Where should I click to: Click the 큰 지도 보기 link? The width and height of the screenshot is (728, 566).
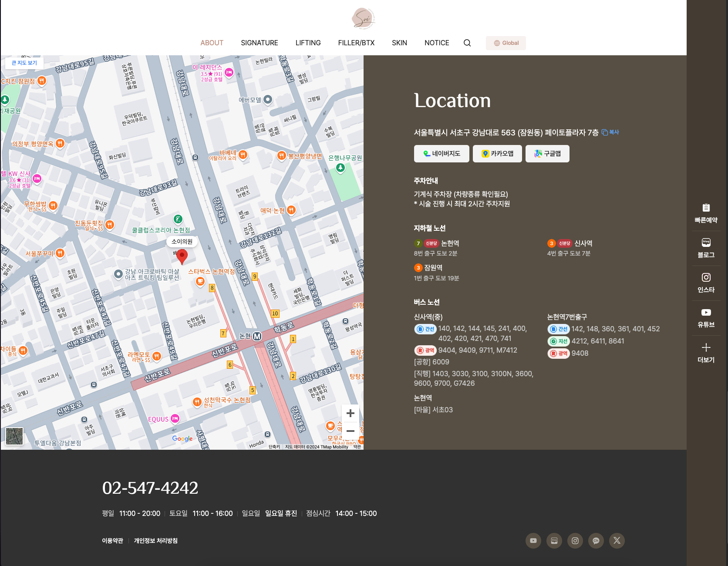click(x=24, y=63)
